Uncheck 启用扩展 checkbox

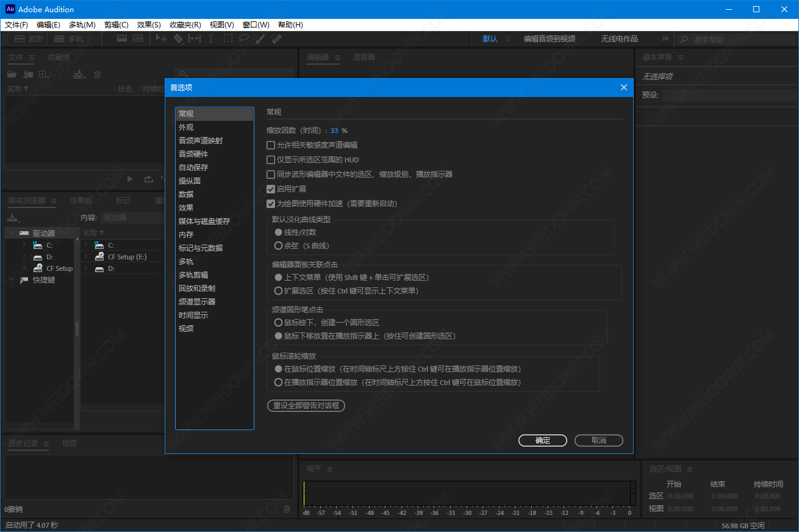click(x=271, y=189)
